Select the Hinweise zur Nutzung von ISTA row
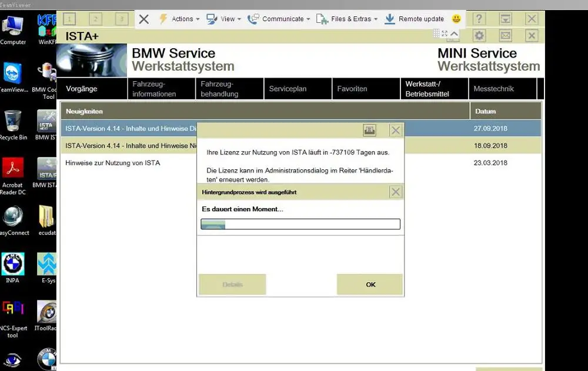 tap(300, 163)
